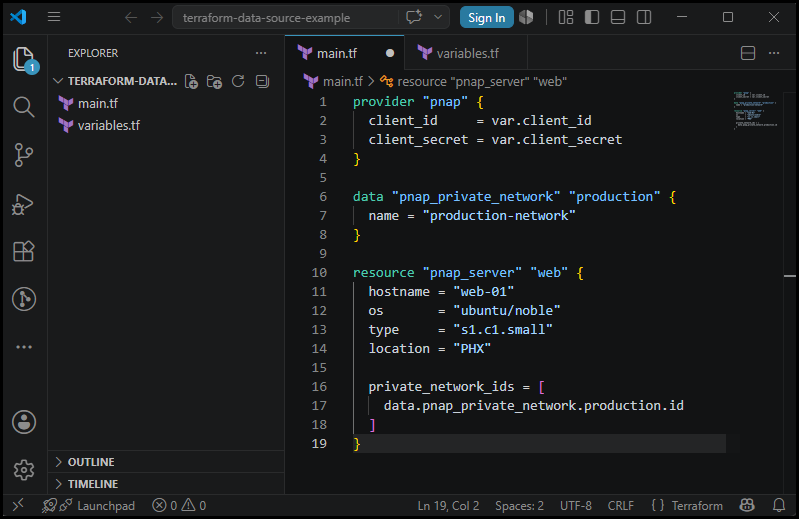
Task: Show additional views ellipsis in activity bar
Action: 23,347
